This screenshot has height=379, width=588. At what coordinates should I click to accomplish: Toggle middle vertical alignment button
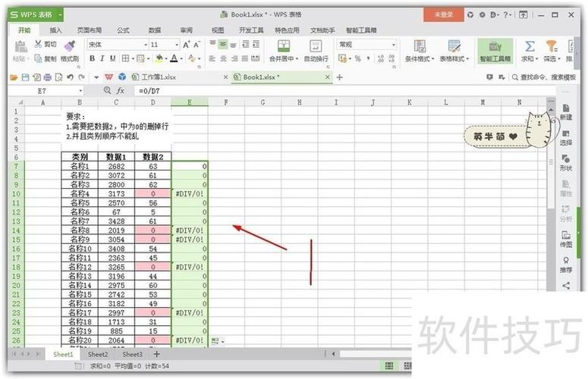223,45
